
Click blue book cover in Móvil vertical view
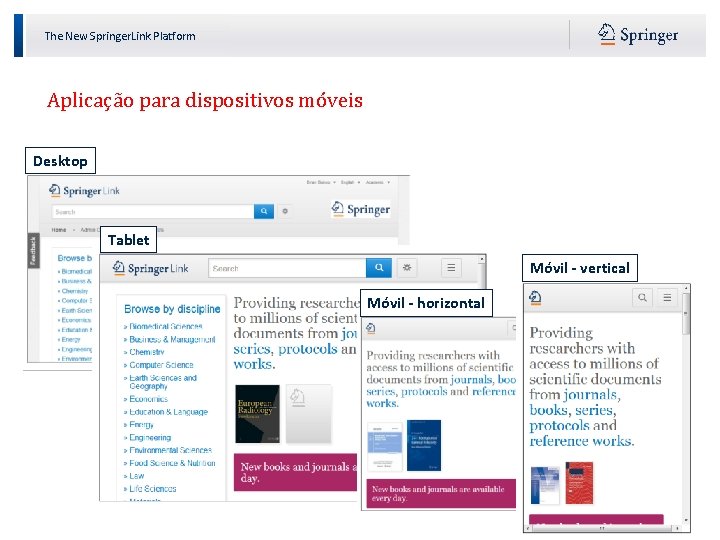click(x=545, y=485)
